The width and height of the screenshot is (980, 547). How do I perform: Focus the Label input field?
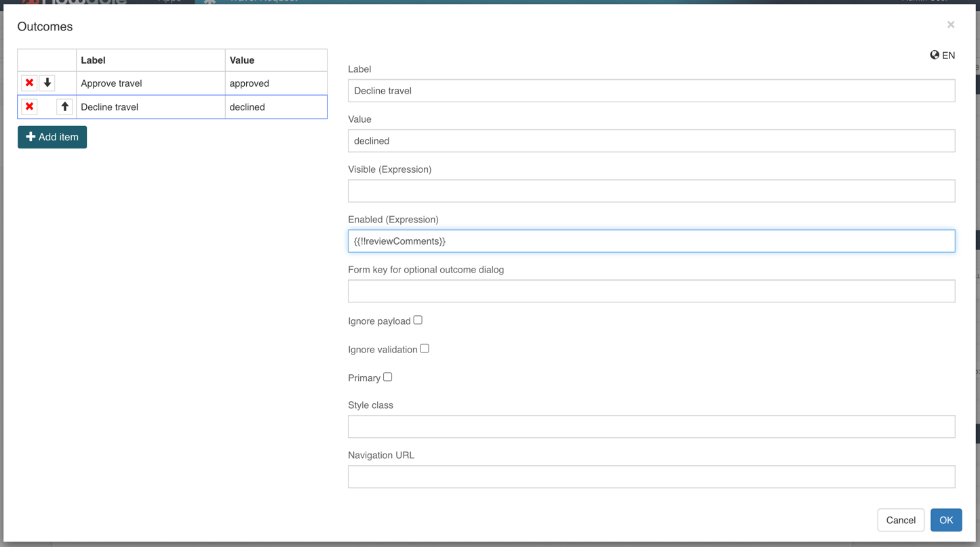(651, 91)
